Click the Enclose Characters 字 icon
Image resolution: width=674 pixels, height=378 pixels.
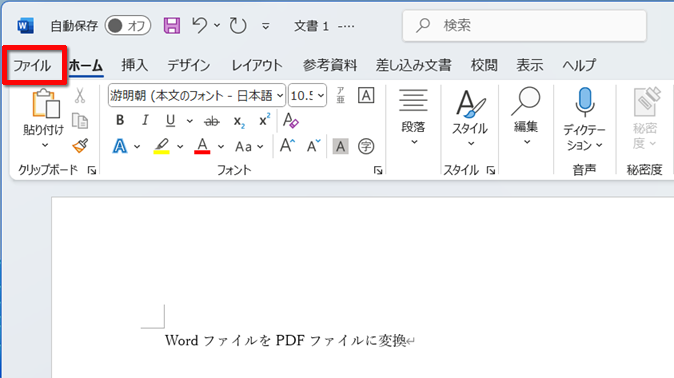coord(366,147)
